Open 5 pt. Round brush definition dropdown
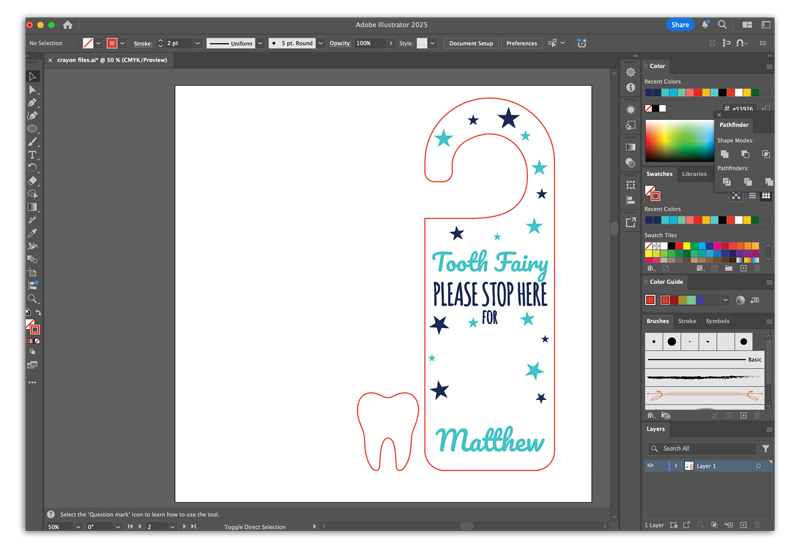The width and height of the screenshot is (800, 548). [x=321, y=43]
